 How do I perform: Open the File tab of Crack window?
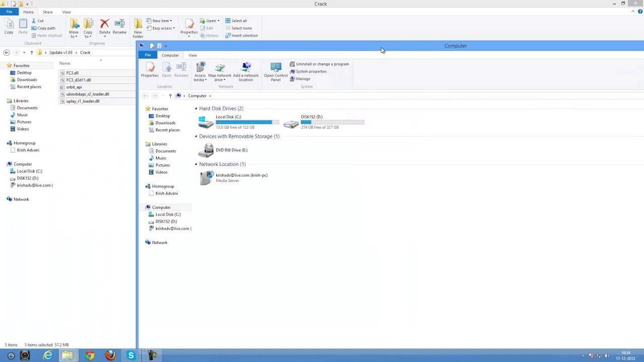[x=9, y=12]
